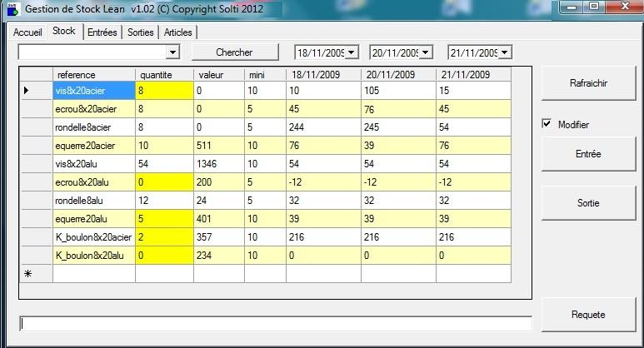The height and width of the screenshot is (348, 644).
Task: Open the Entrées tab
Action: click(102, 32)
